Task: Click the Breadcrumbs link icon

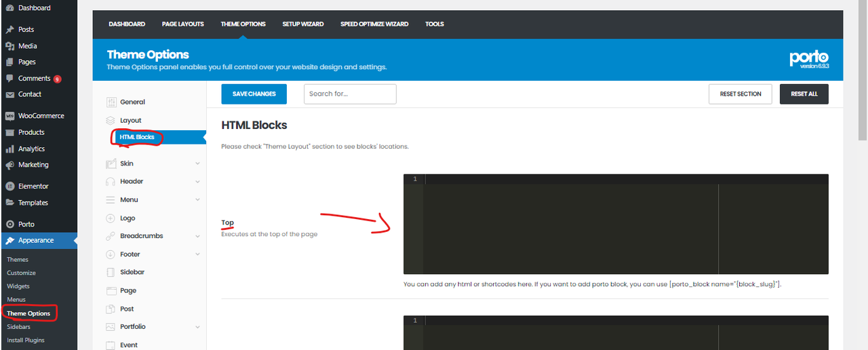Action: (111, 236)
